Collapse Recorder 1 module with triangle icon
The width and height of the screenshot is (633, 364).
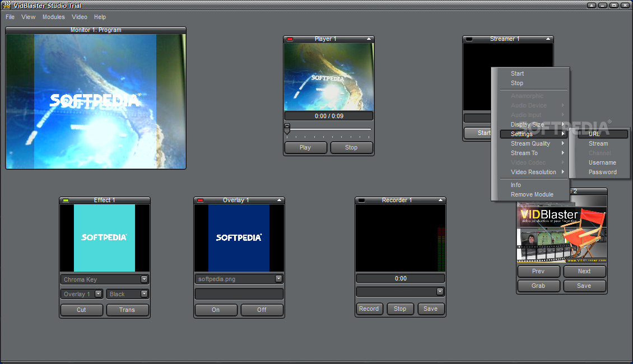pos(440,200)
